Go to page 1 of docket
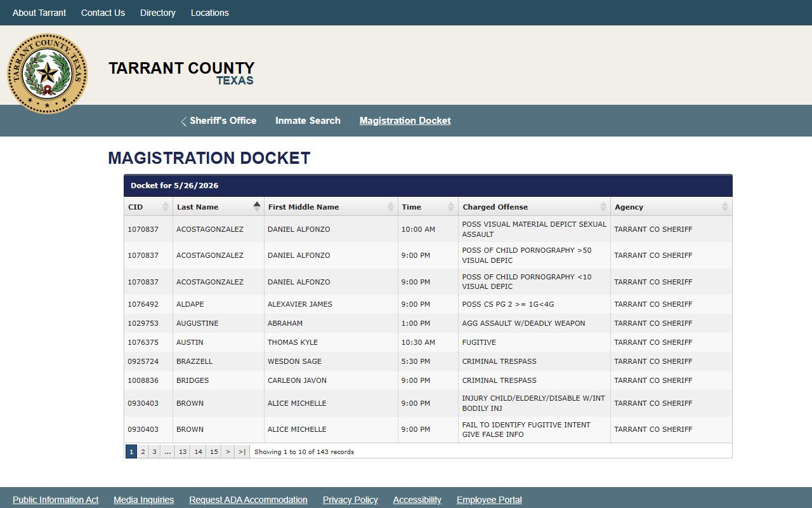Image resolution: width=812 pixels, height=508 pixels. point(131,451)
